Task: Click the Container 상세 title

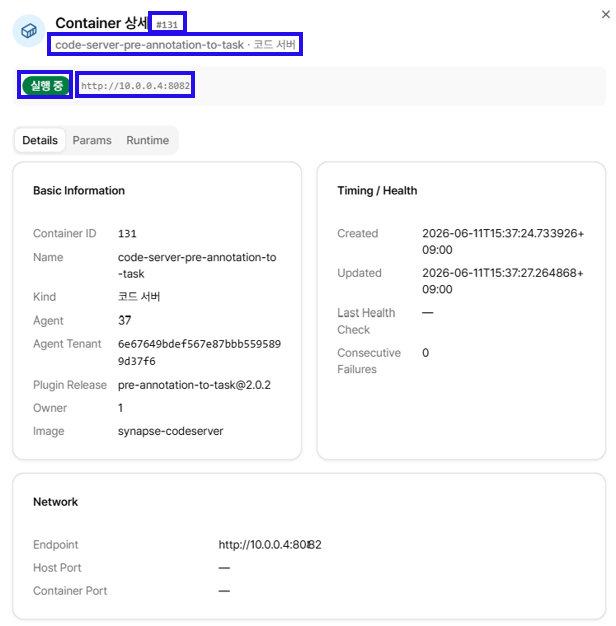Action: tap(101, 23)
